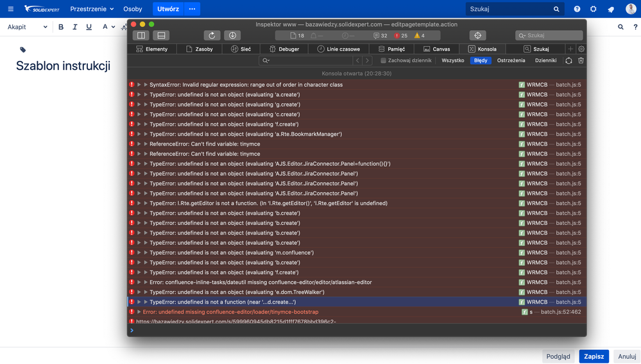Toggle bold formatting in editor
The height and width of the screenshot is (364, 641).
61,27
